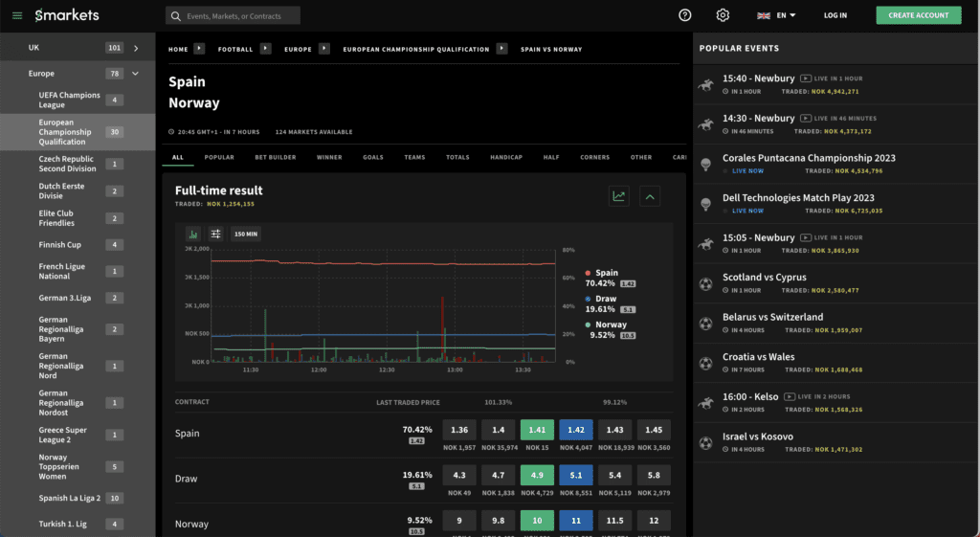Click the live video icon for 15:40 Newbury
The width and height of the screenshot is (980, 537).
coord(806,78)
